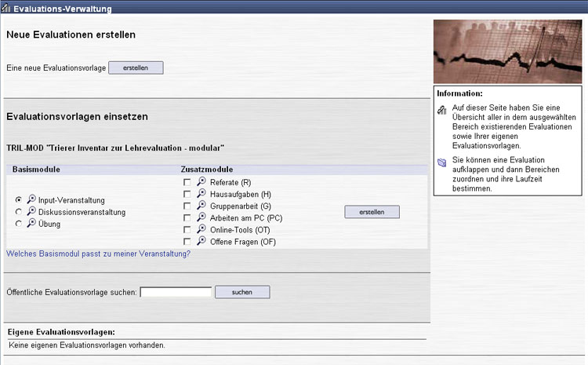Select the Diskussionsveranstaltung radio button

(19, 212)
